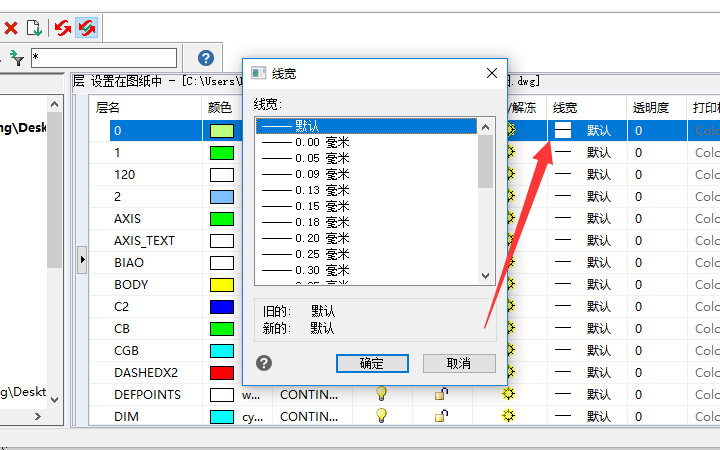Image resolution: width=720 pixels, height=450 pixels.
Task: Click CONTIN... linetype of DIM layer
Action: (x=309, y=416)
